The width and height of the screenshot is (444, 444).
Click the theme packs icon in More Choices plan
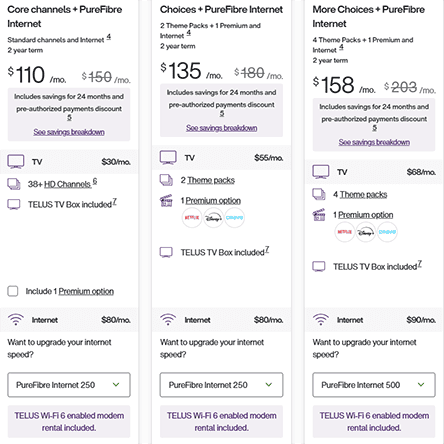pyautogui.click(x=319, y=194)
